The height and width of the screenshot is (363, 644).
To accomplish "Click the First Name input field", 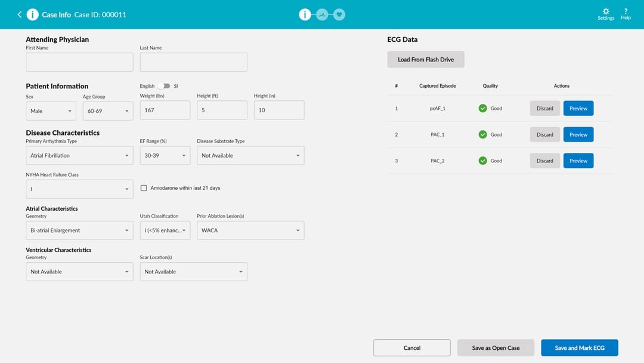I will pyautogui.click(x=79, y=61).
